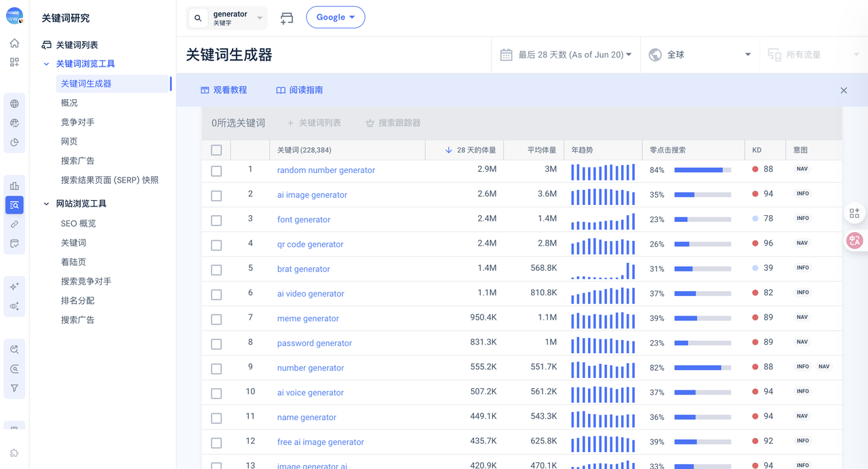The image size is (868, 469).
Task: Expand the 全球 region dropdown
Action: (x=699, y=55)
